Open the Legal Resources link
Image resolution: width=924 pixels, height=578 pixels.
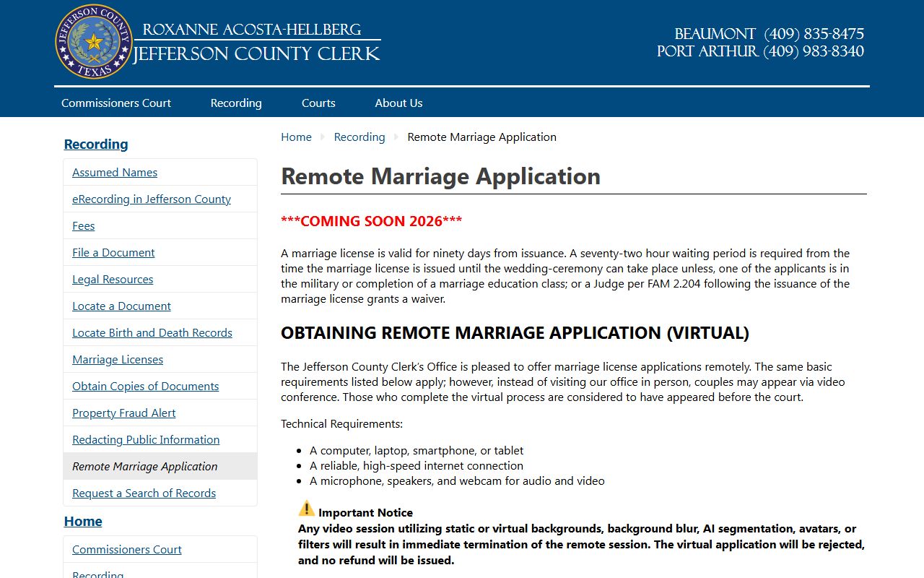point(113,279)
